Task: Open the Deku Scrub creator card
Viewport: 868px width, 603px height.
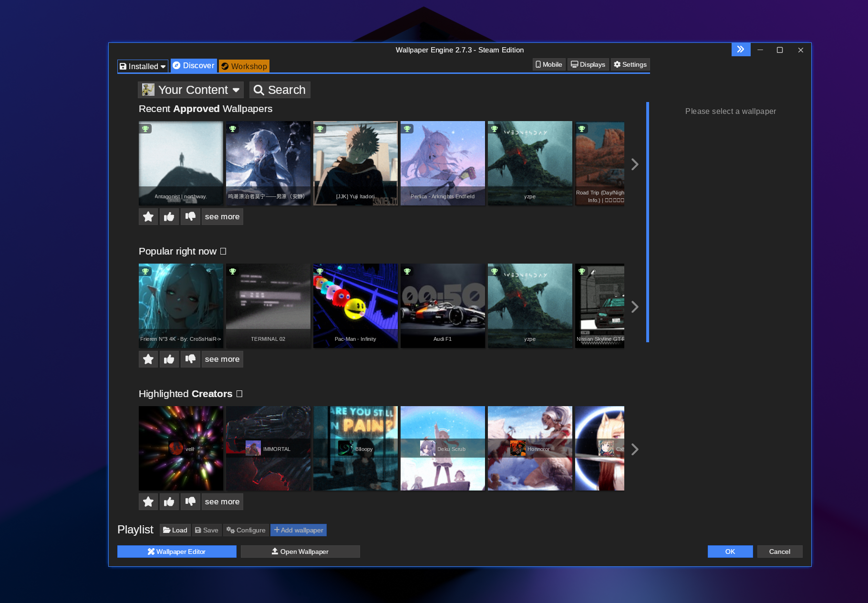Action: [443, 448]
